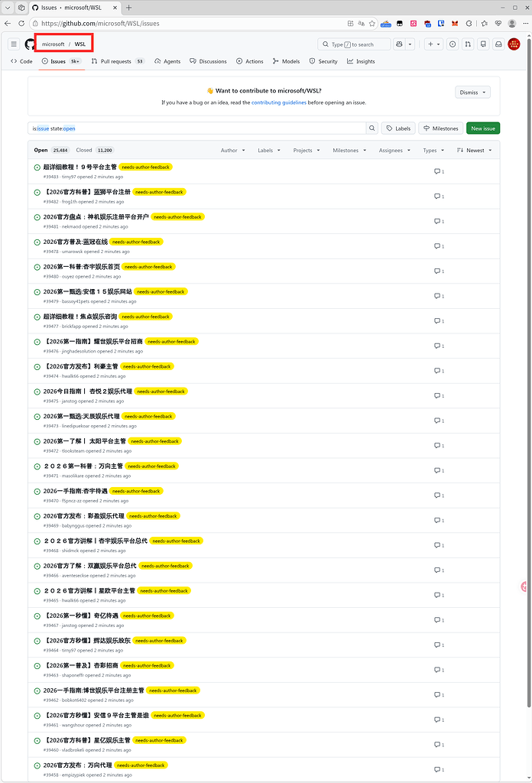Show Closed issues 11,200
Viewport: 532px width, 783px height.
[x=95, y=151]
